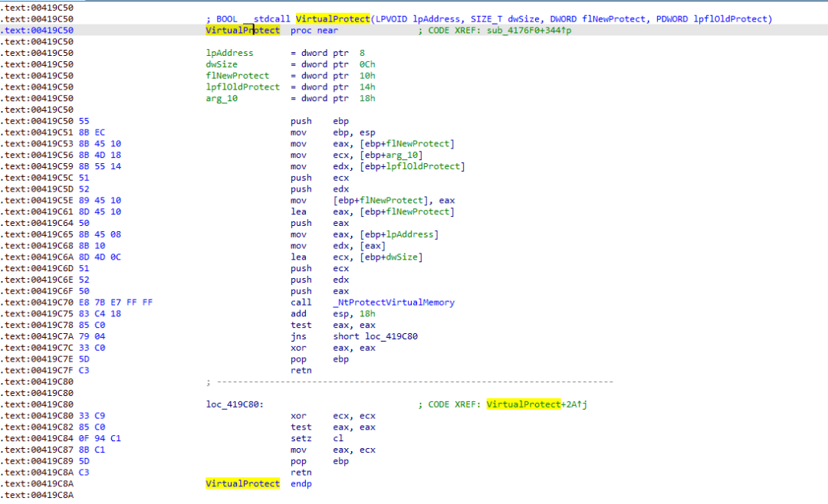The image size is (828, 504).
Task: Click the retn instruction at address 00419C7F
Action: (302, 370)
